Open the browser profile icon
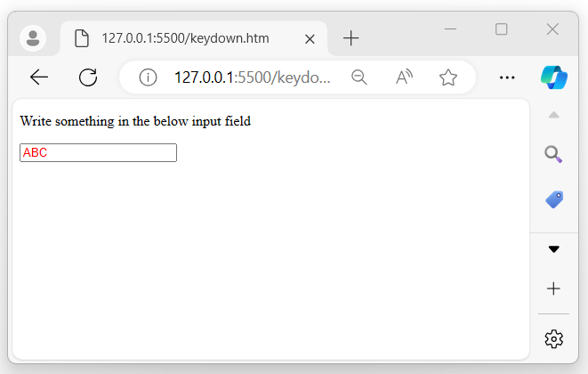The height and width of the screenshot is (374, 588). click(x=34, y=38)
